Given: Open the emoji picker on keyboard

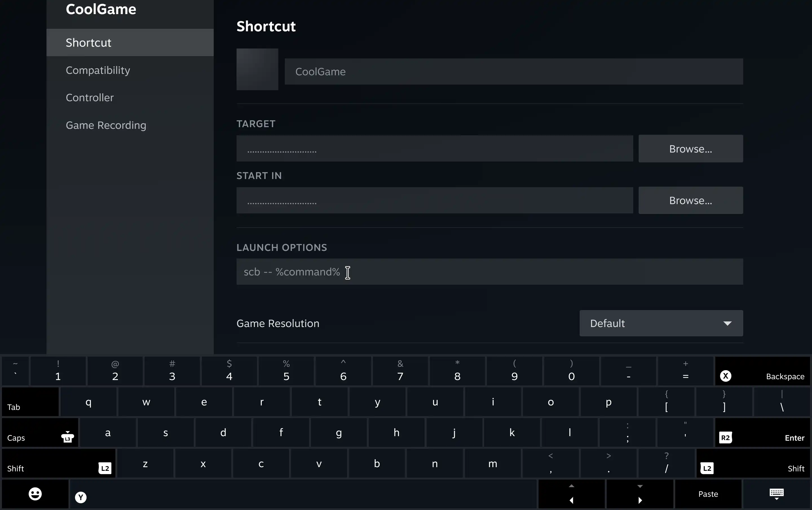Looking at the screenshot, I should click(x=35, y=494).
